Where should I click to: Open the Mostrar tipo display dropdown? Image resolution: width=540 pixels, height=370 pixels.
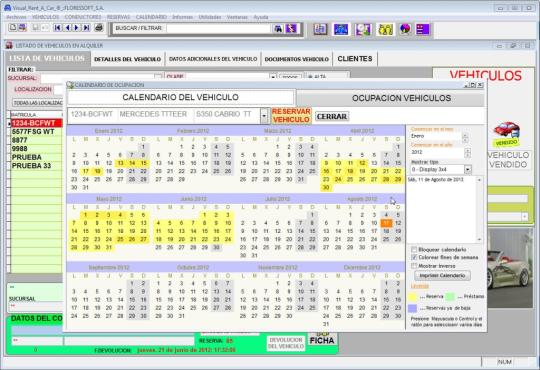click(467, 169)
